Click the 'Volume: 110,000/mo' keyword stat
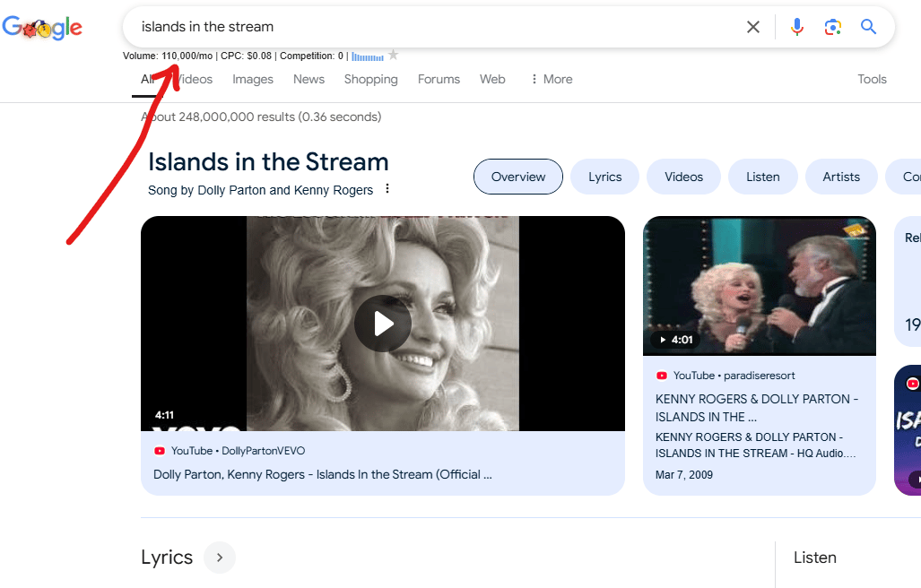The width and height of the screenshot is (921, 588). coord(168,56)
